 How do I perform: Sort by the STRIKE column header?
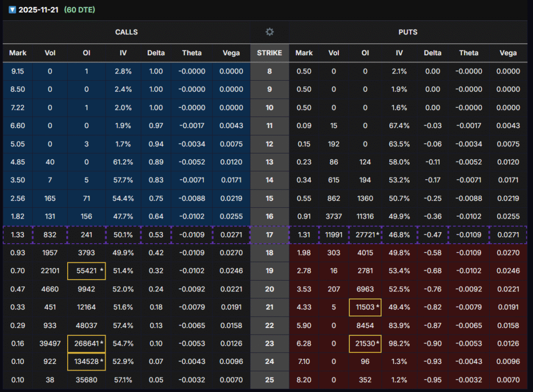269,53
